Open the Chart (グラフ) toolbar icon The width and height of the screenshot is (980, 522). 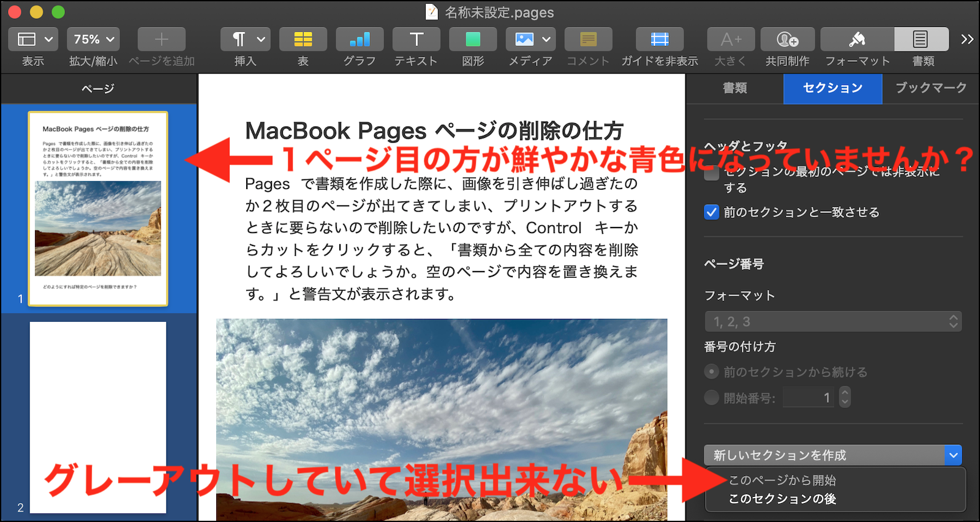tap(360, 40)
